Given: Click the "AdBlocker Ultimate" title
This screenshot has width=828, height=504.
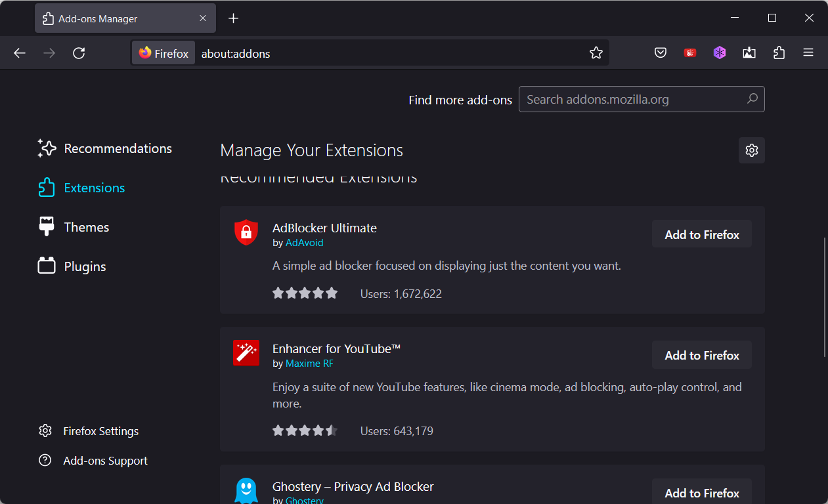Looking at the screenshot, I should pos(324,228).
